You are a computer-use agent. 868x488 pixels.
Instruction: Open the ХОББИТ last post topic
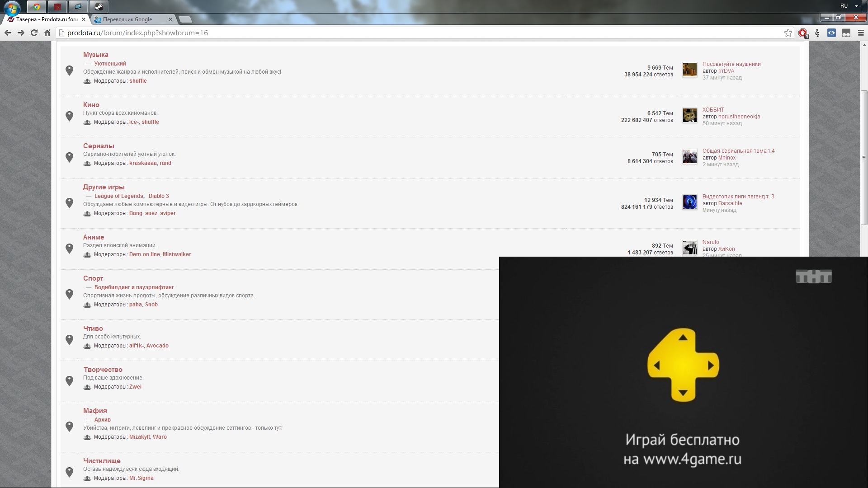click(x=713, y=110)
